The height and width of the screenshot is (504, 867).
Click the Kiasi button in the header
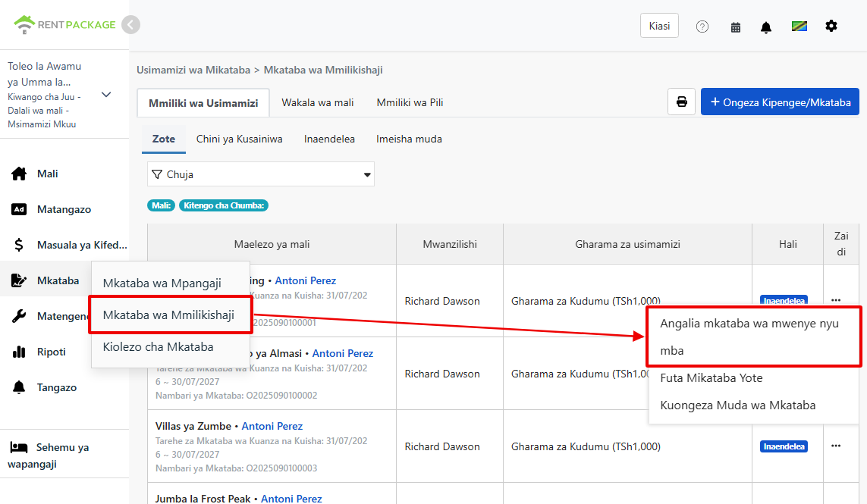[x=659, y=26]
